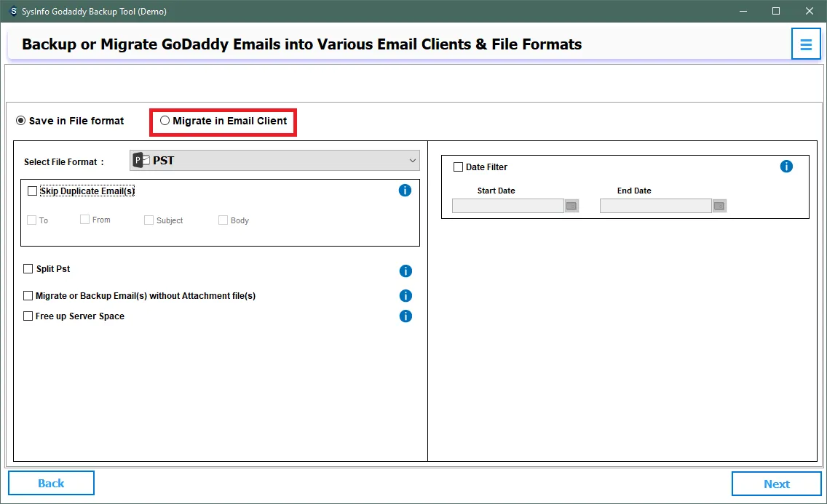Enable the Date Filter checkbox

458,167
